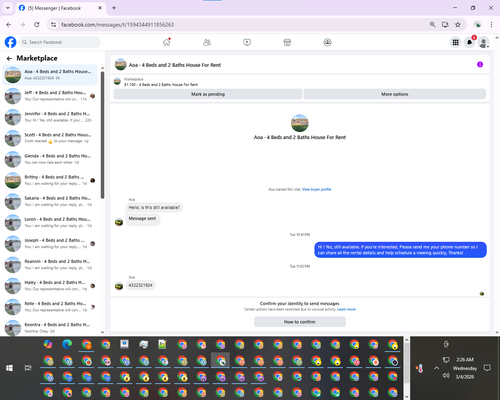The image size is (500, 400).
Task: Bookmark this page with the star
Action: click(458, 25)
